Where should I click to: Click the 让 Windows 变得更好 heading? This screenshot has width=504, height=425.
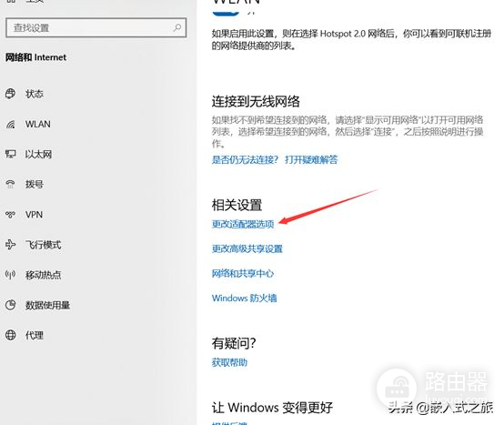tap(272, 408)
